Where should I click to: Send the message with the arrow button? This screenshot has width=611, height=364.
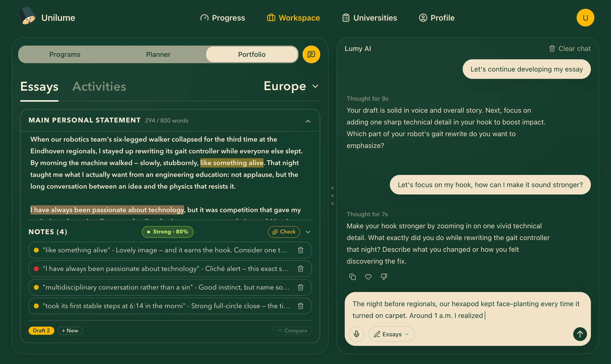click(x=580, y=334)
